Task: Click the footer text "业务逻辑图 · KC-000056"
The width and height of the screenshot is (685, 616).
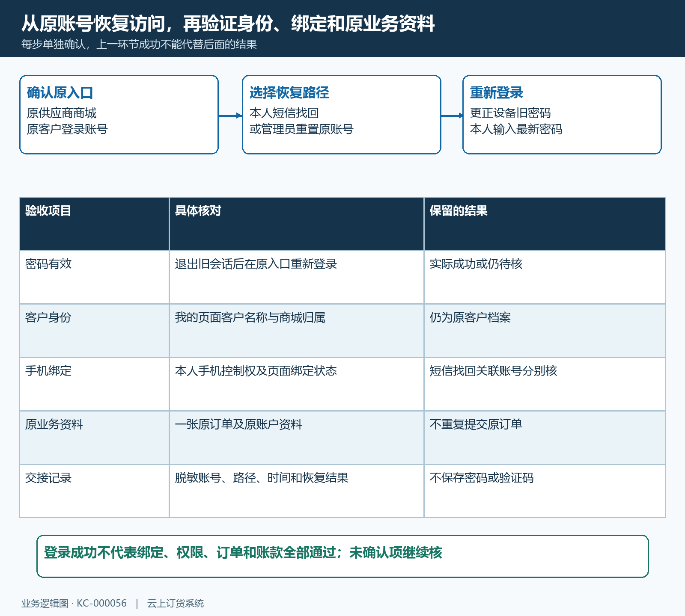Action: (x=74, y=603)
